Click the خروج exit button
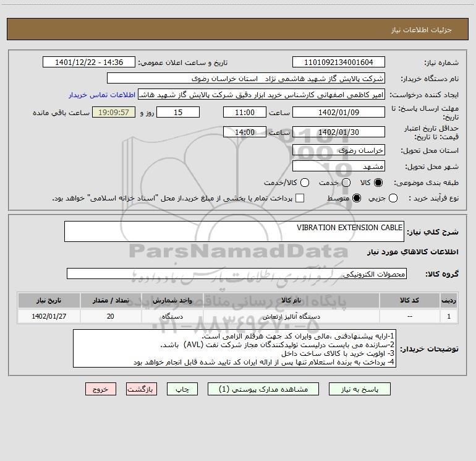476x461 pixels. pyautogui.click(x=101, y=389)
